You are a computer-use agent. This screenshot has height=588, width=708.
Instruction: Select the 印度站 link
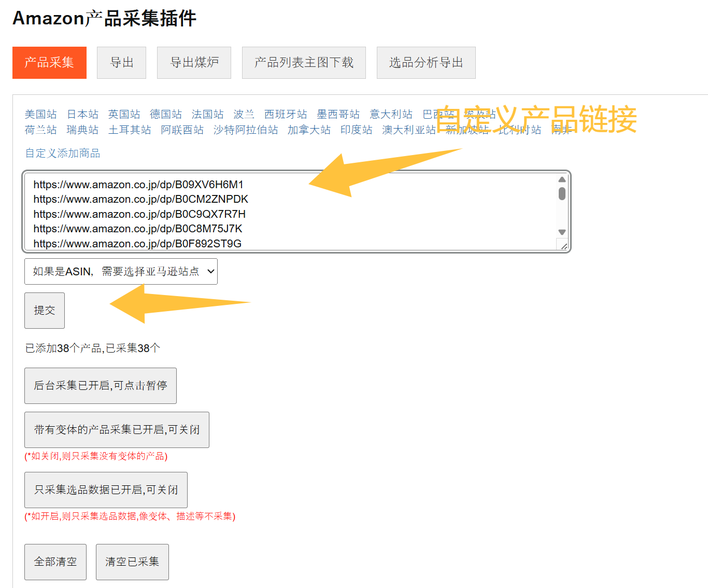click(356, 130)
